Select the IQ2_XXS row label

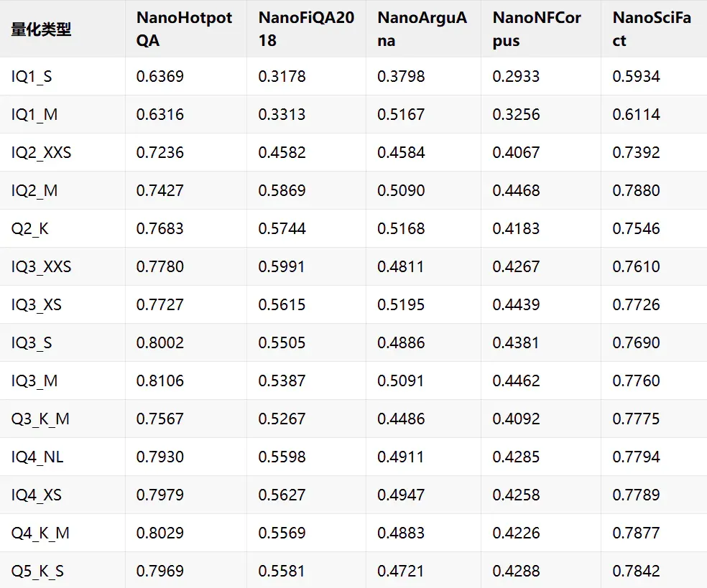[41, 153]
